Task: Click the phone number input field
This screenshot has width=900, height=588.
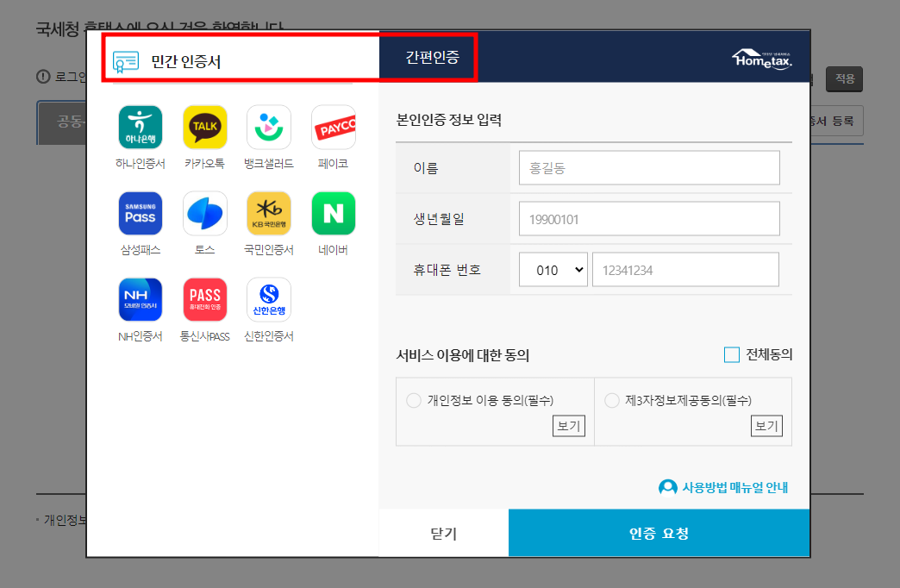Action: point(685,270)
